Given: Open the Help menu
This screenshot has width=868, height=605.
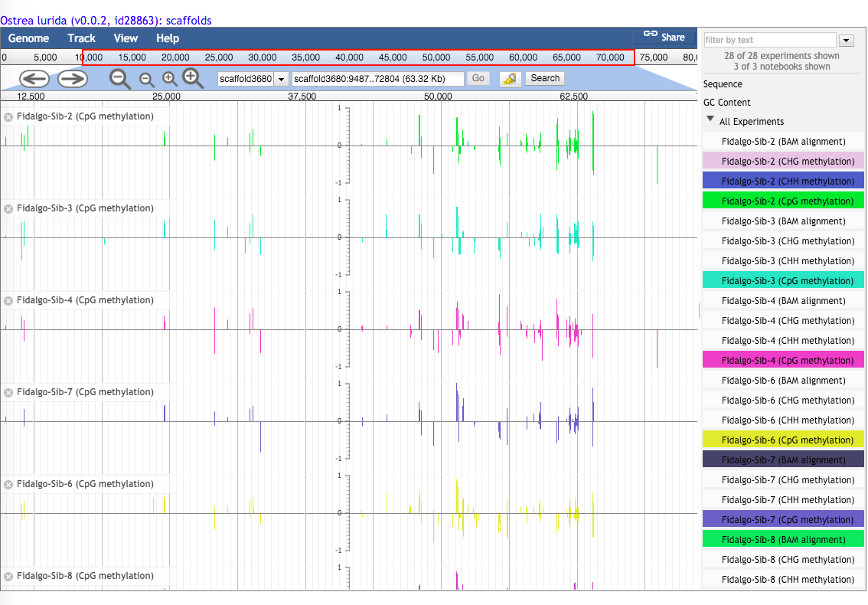Looking at the screenshot, I should pyautogui.click(x=167, y=38).
